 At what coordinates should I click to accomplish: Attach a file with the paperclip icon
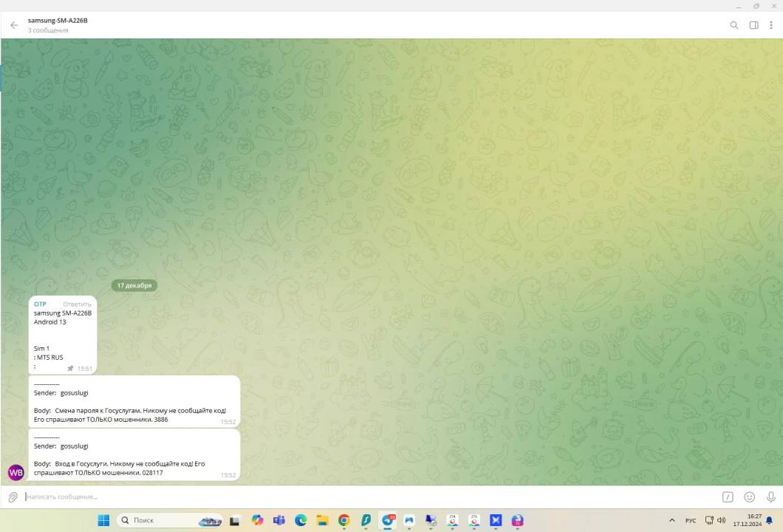[x=13, y=497]
